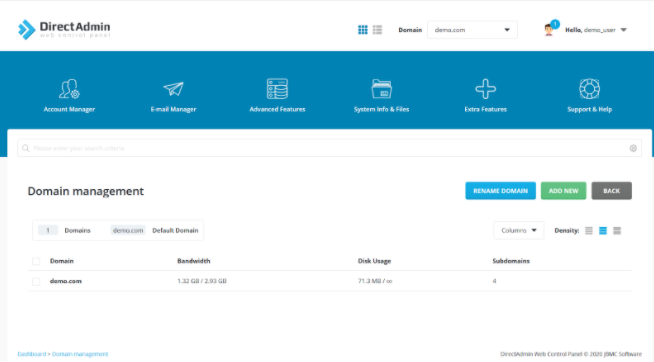Image resolution: width=654 pixels, height=362 pixels.
Task: Switch to list layout view
Action: coord(377,30)
